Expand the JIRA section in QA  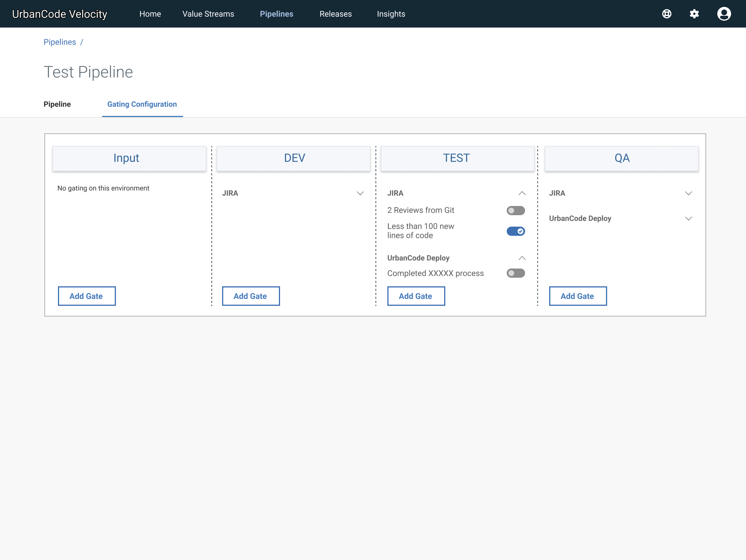tap(688, 193)
